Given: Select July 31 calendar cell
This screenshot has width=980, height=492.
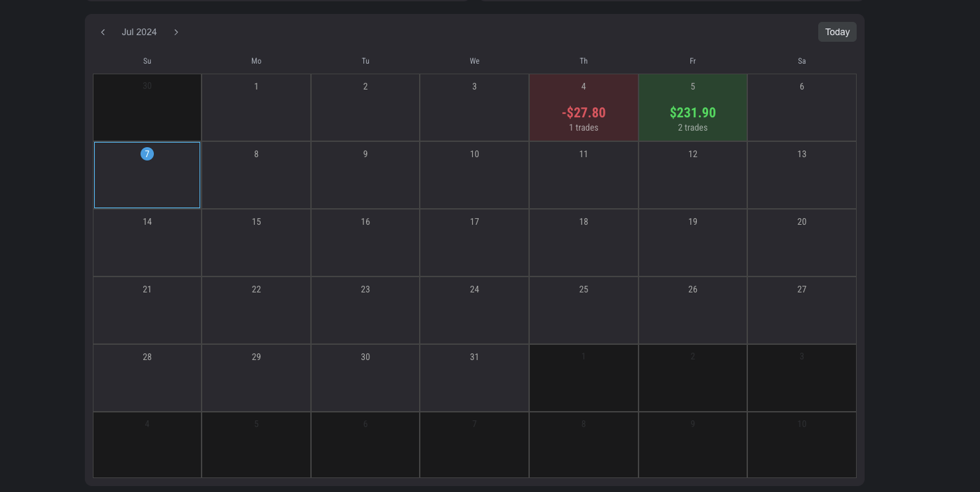Looking at the screenshot, I should coord(474,378).
